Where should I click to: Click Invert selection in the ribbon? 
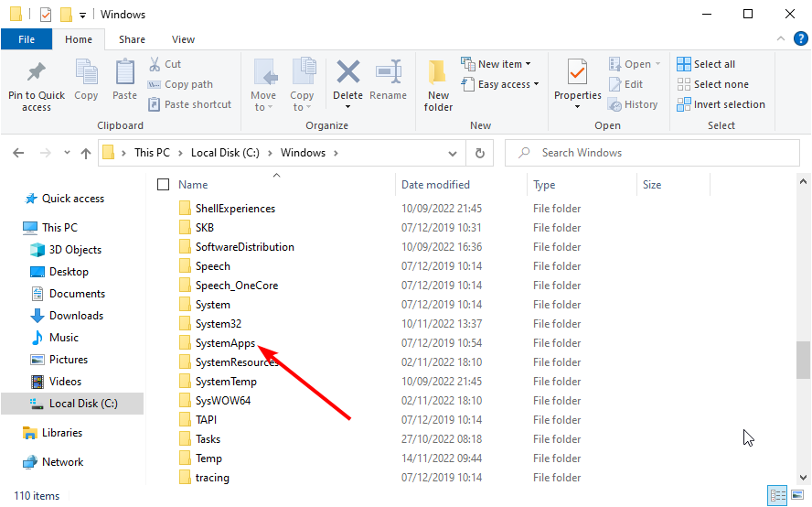point(721,104)
